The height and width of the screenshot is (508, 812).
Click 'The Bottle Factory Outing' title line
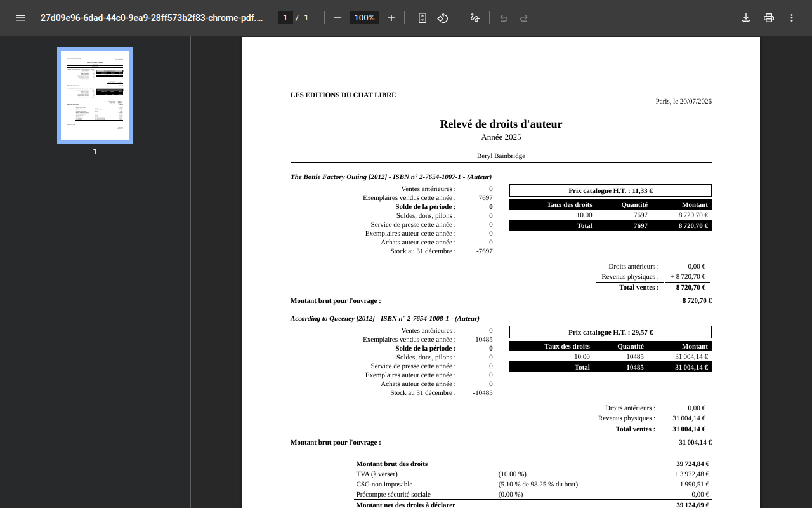[391, 177]
